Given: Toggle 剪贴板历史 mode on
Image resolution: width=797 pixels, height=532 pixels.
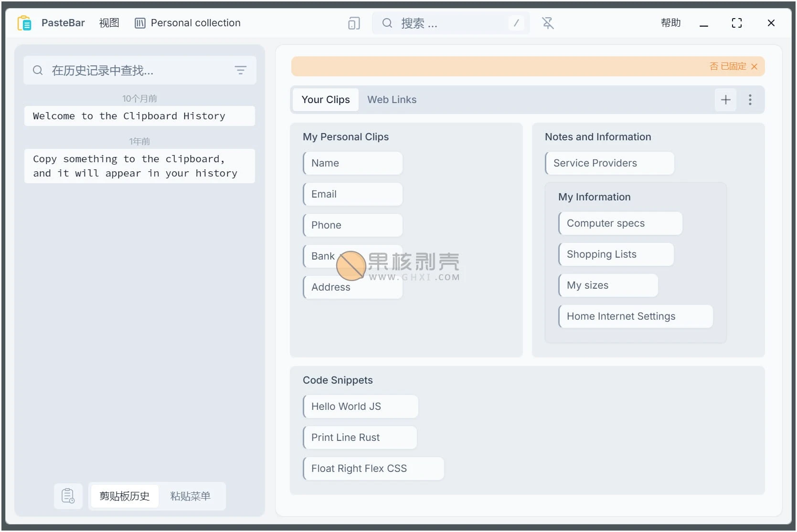Looking at the screenshot, I should [124, 496].
